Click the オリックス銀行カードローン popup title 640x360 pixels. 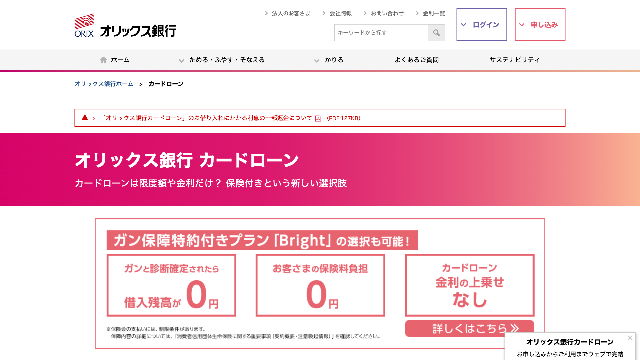(x=569, y=342)
